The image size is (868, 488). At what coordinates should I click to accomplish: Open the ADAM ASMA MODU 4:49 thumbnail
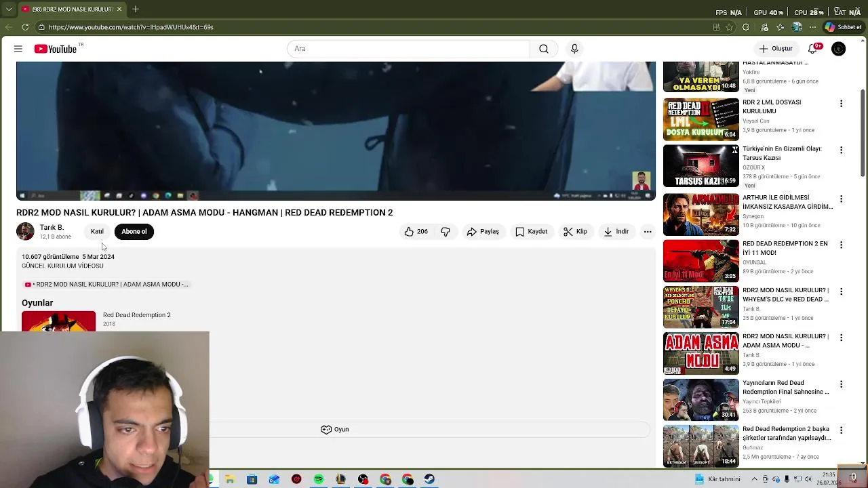pos(701,354)
